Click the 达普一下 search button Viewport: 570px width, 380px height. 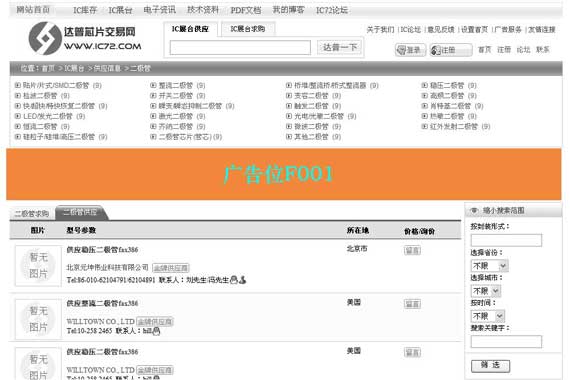click(x=340, y=47)
